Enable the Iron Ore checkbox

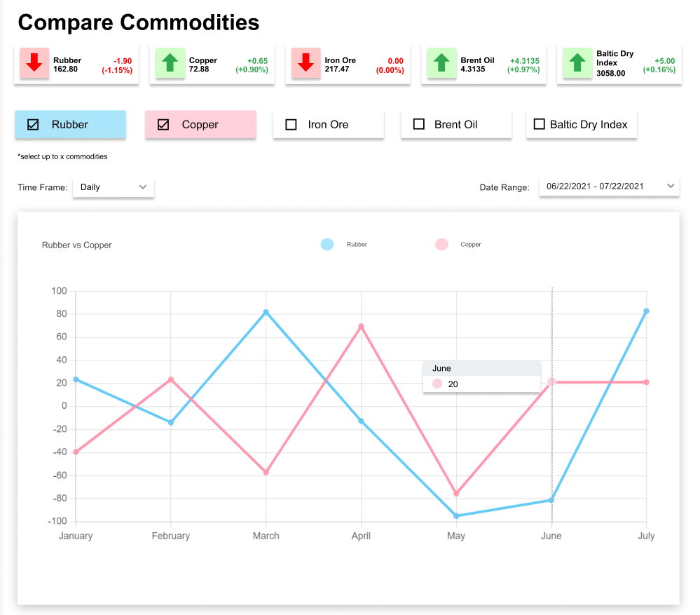point(291,125)
